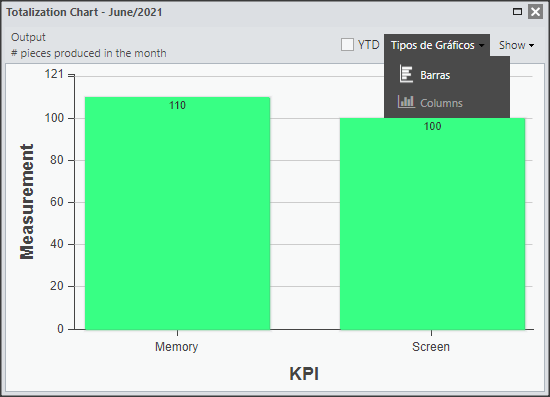Image resolution: width=550 pixels, height=397 pixels.
Task: Maximize the Totalization Chart window
Action: coord(517,12)
